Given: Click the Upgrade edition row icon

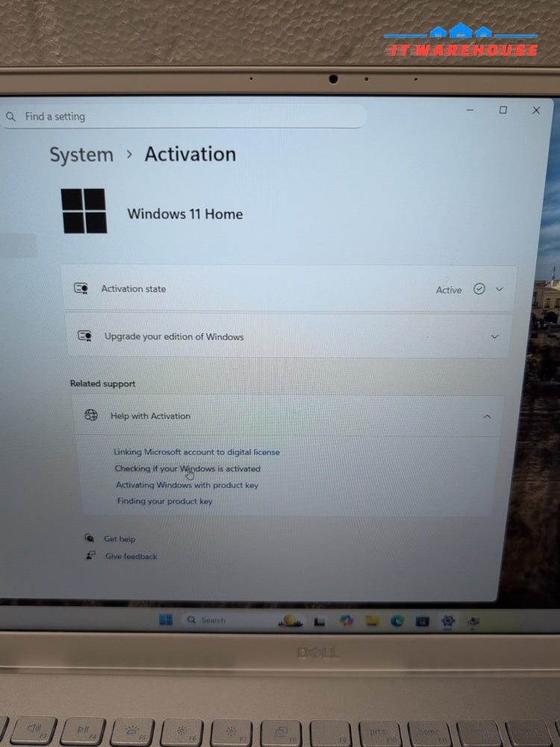Looking at the screenshot, I should tap(85, 336).
